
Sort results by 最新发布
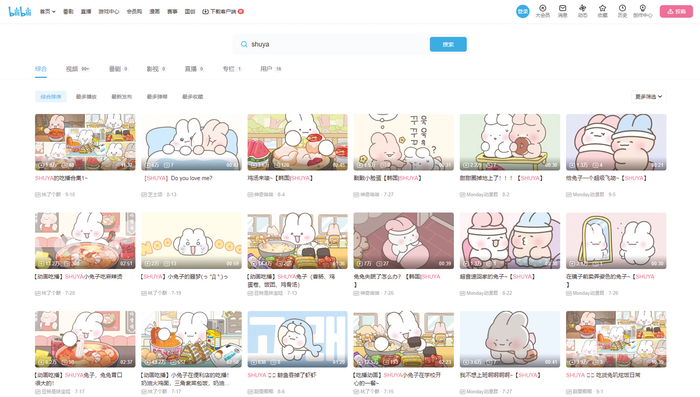(x=121, y=96)
